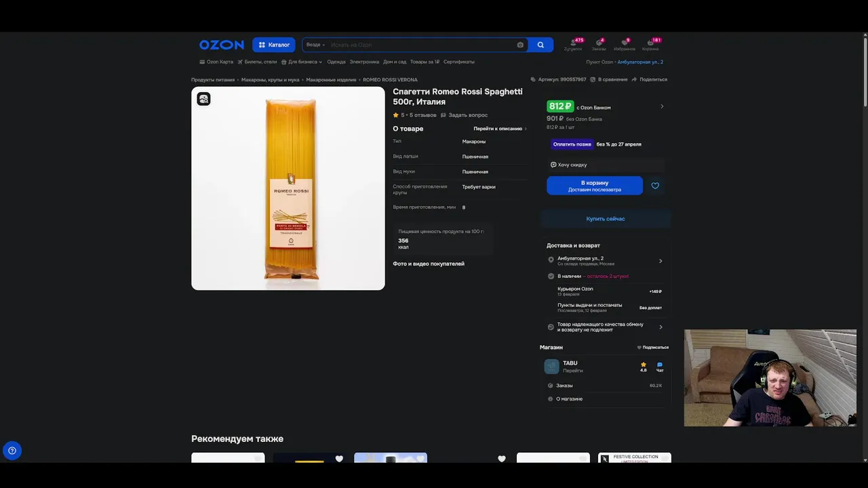Expand delivery address Амбулаторная ул., 2 row
This screenshot has width=868, height=488.
click(606, 261)
